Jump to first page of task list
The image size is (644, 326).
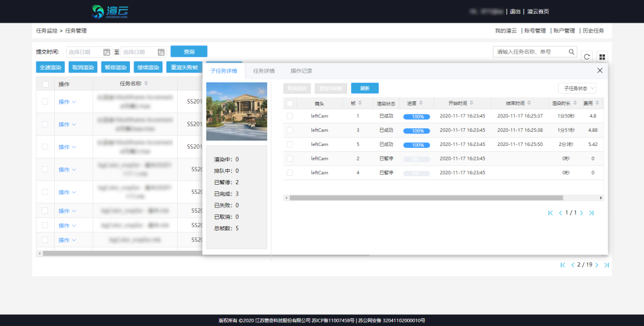[x=562, y=265]
